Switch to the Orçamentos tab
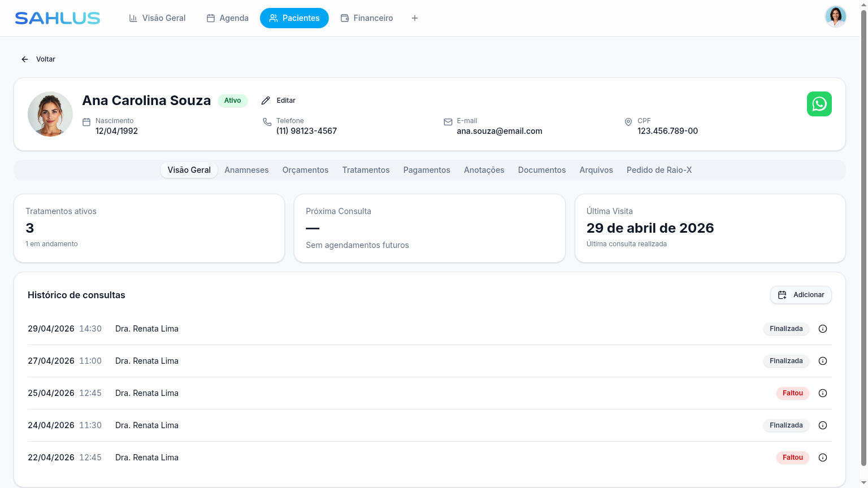 point(305,170)
